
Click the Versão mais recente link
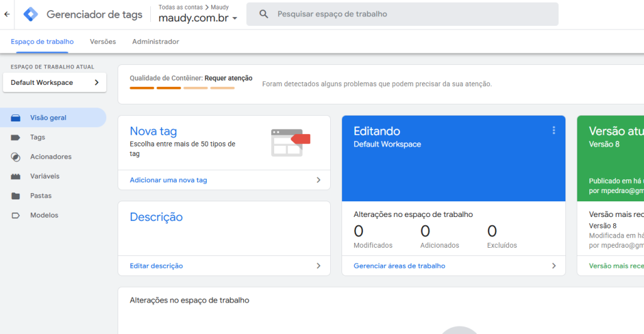pyautogui.click(x=616, y=266)
